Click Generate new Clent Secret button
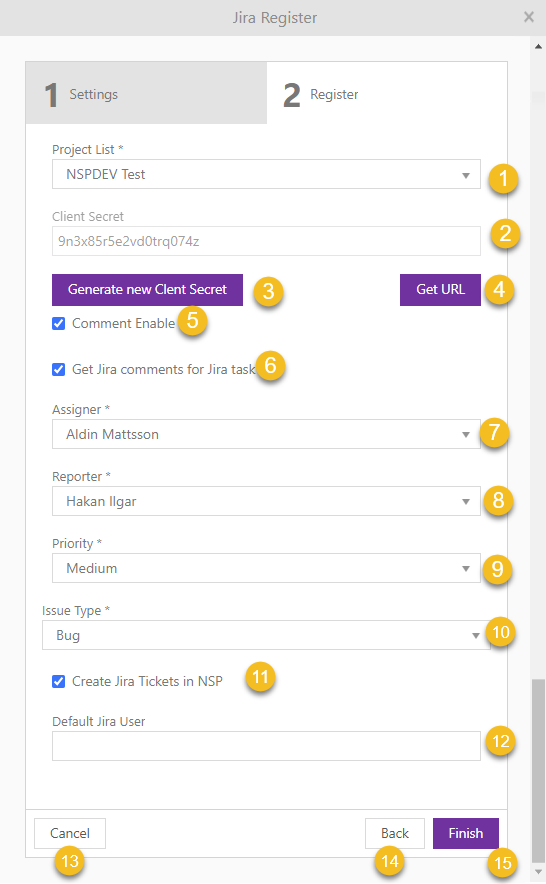This screenshot has width=546, height=884. (x=147, y=290)
